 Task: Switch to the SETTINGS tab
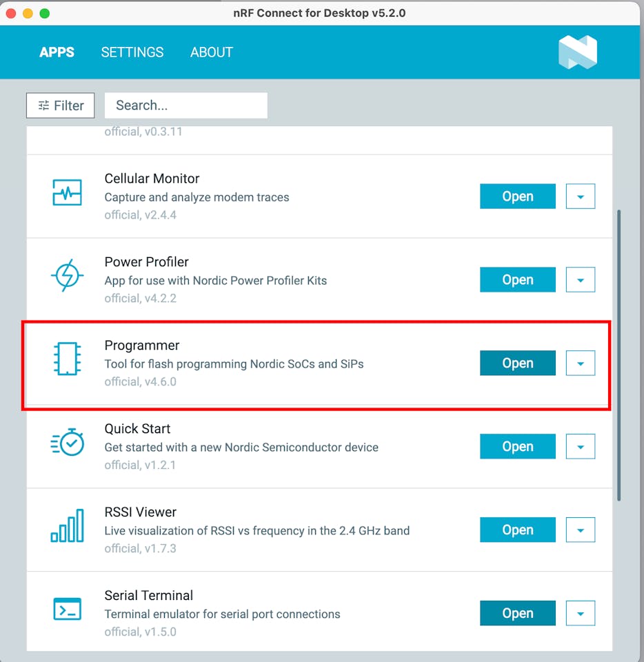point(132,52)
